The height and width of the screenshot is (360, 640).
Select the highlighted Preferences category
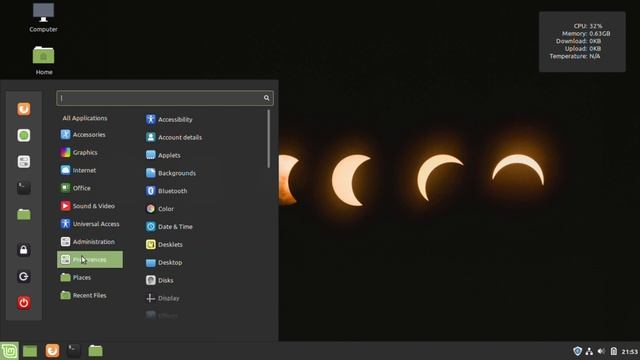point(90,260)
